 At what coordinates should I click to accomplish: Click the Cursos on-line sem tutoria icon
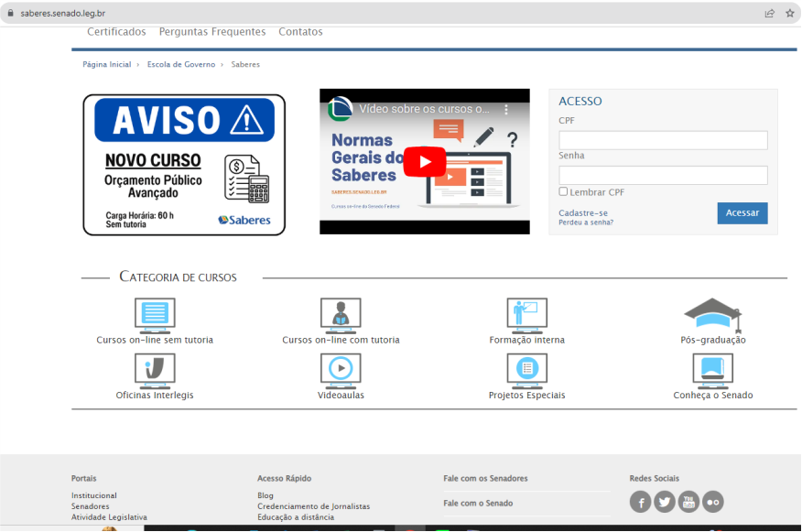155,315
